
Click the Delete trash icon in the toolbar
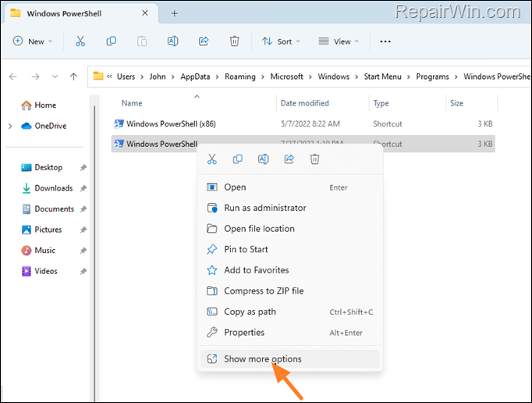click(x=235, y=41)
